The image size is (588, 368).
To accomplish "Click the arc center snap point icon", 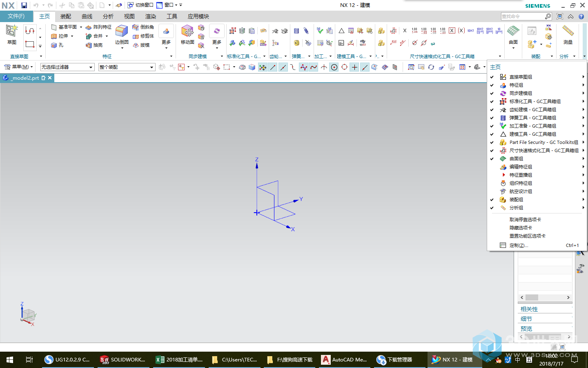I will tap(334, 67).
